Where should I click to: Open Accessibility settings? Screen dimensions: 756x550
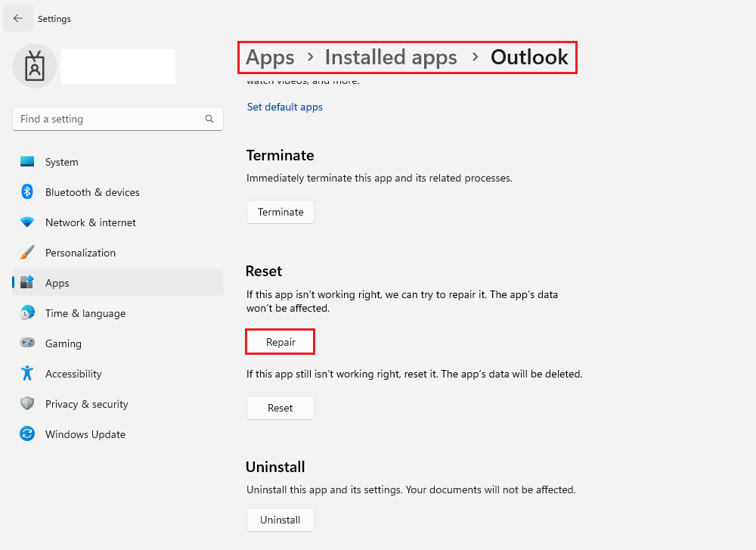pyautogui.click(x=118, y=374)
